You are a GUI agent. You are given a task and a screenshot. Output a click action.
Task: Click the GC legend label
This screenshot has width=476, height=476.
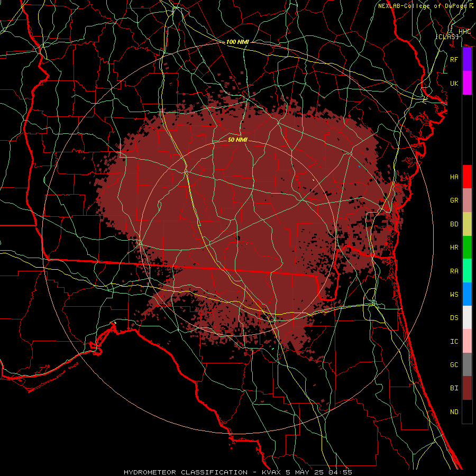pyautogui.click(x=454, y=365)
